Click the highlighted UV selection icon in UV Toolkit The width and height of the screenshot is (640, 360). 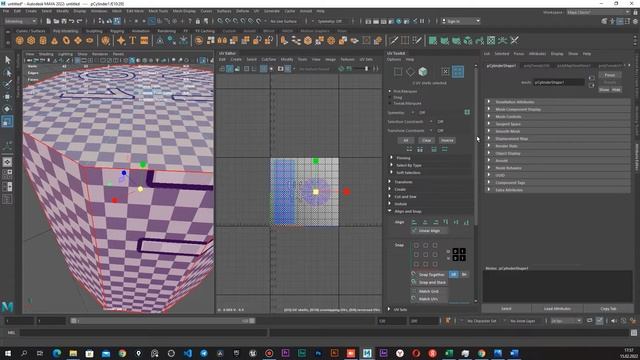tap(458, 71)
